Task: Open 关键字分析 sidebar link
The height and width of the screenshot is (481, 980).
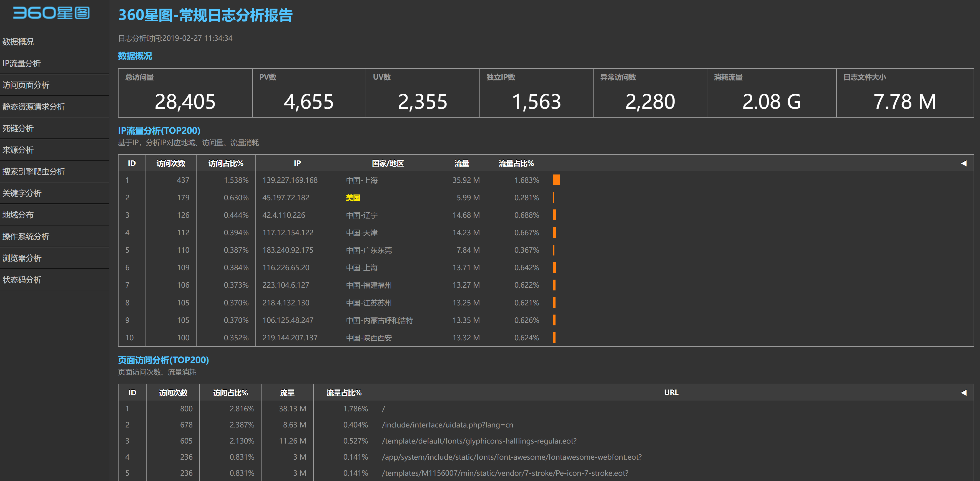Action: (x=54, y=193)
